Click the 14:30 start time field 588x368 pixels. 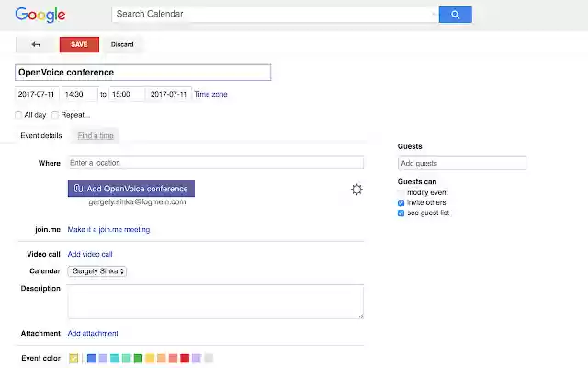tap(80, 94)
